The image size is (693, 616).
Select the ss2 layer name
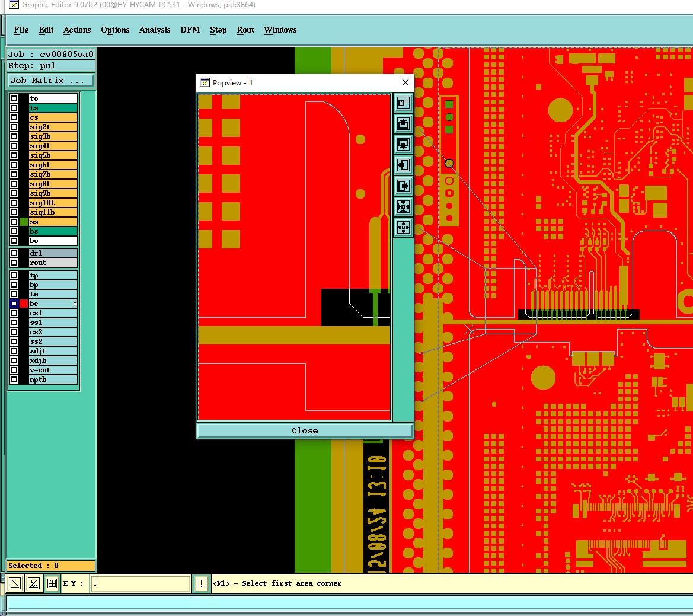click(x=53, y=341)
